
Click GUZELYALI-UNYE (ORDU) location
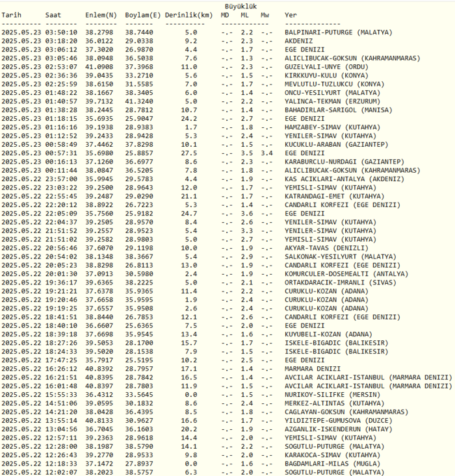[x=326, y=67]
